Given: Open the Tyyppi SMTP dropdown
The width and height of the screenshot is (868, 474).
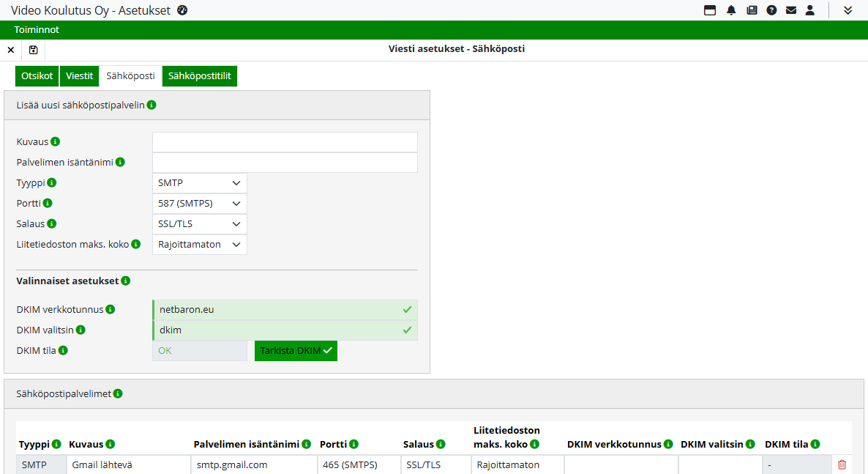Looking at the screenshot, I should point(200,183).
